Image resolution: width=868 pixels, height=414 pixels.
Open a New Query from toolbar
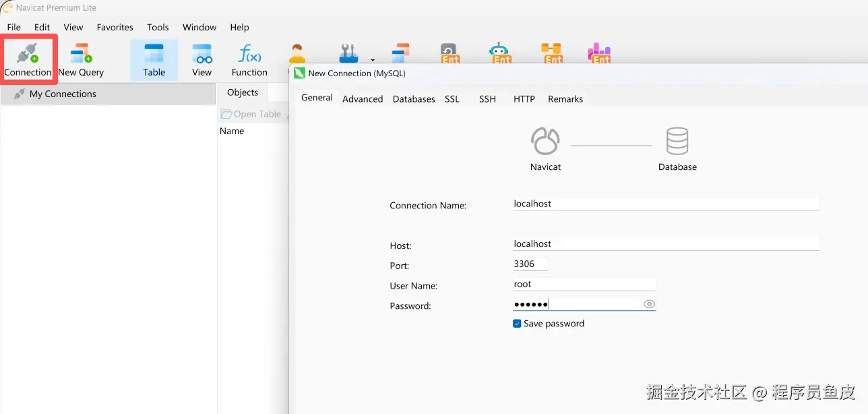tap(81, 60)
